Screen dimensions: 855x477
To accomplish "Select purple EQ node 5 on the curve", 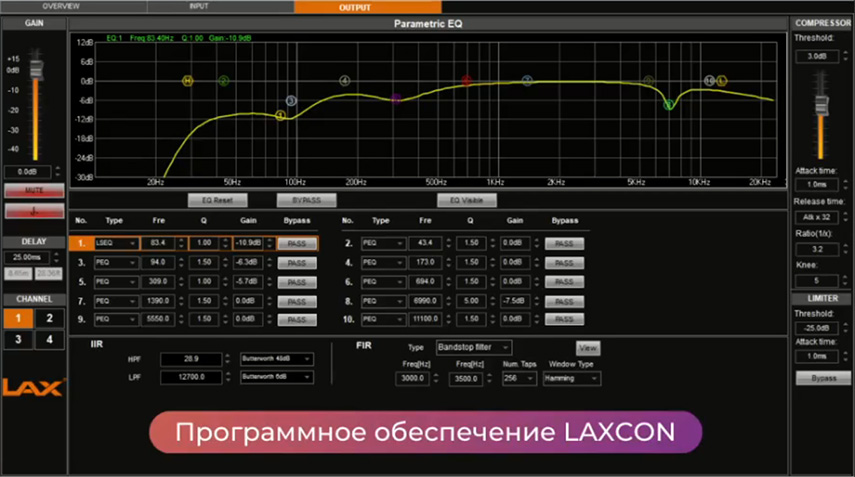I will pyautogui.click(x=396, y=98).
